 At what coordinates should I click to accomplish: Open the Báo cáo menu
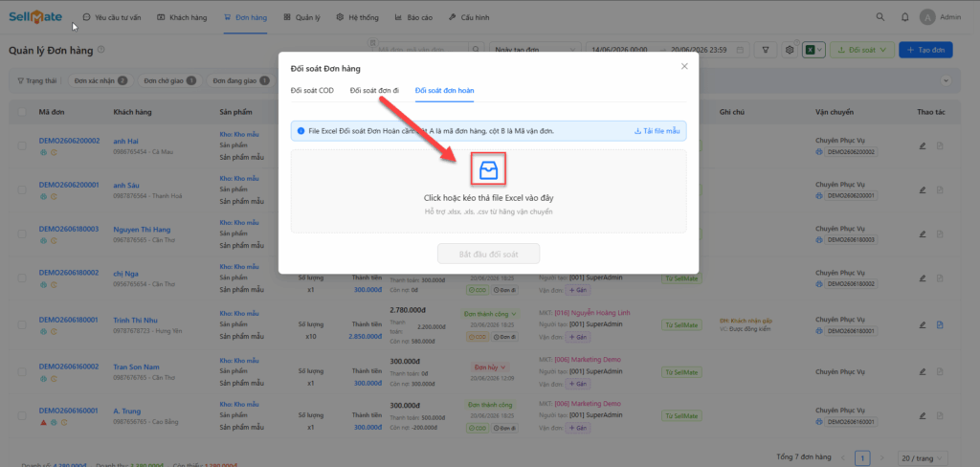point(413,17)
